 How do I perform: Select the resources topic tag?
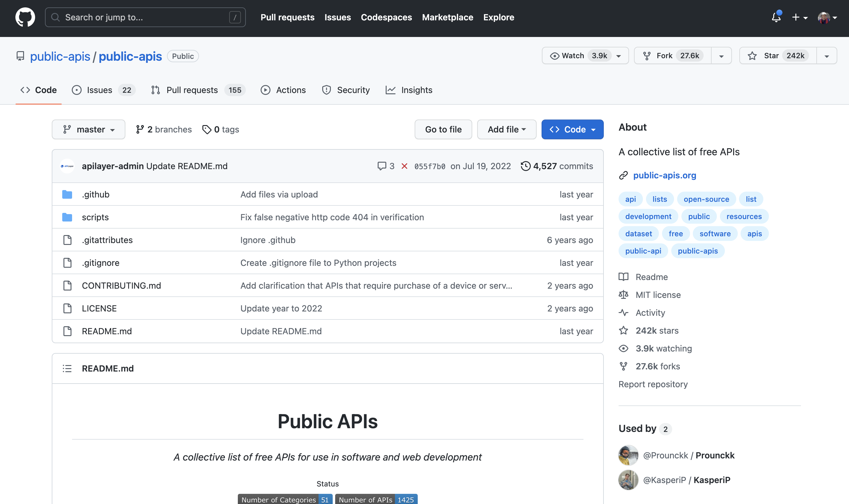tap(744, 216)
